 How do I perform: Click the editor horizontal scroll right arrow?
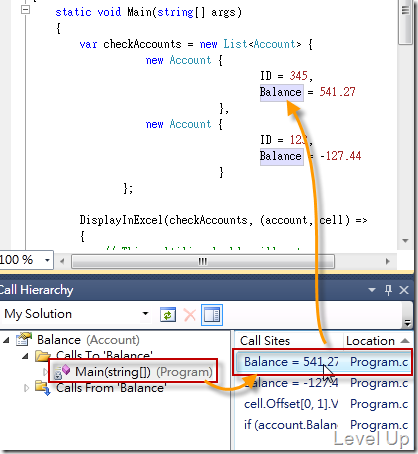pyautogui.click(x=387, y=261)
